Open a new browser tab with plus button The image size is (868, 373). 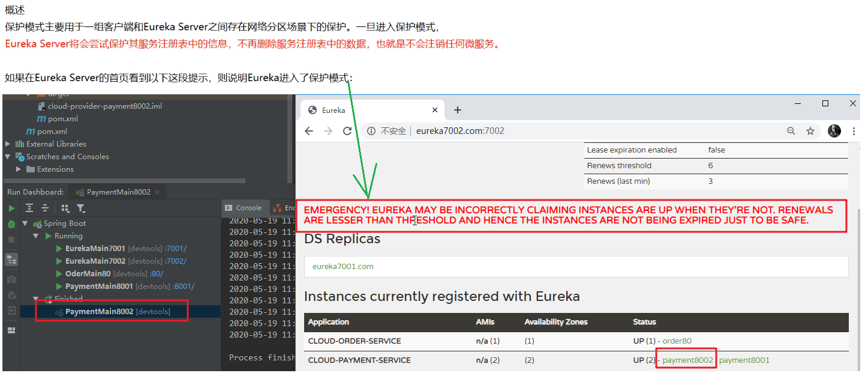click(x=458, y=110)
